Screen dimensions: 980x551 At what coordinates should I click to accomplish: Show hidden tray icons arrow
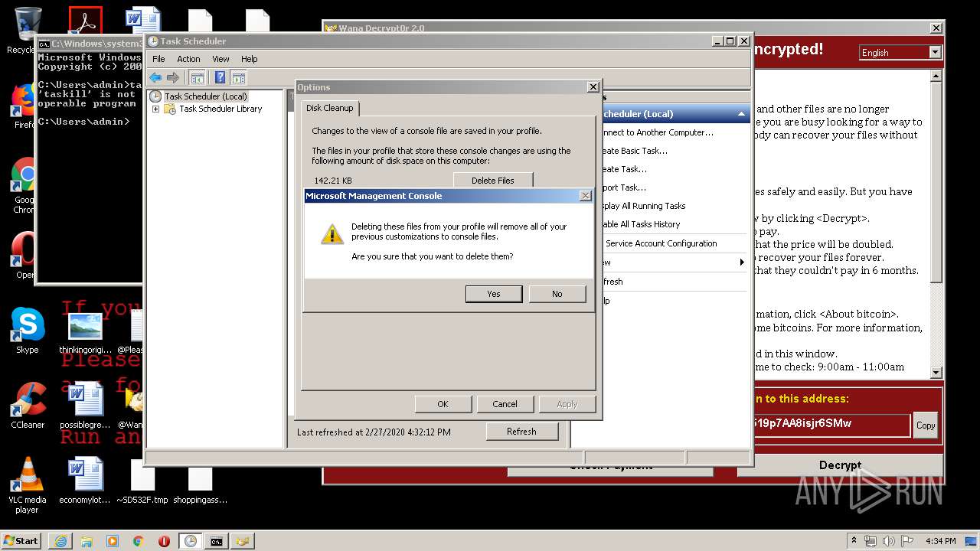(854, 541)
